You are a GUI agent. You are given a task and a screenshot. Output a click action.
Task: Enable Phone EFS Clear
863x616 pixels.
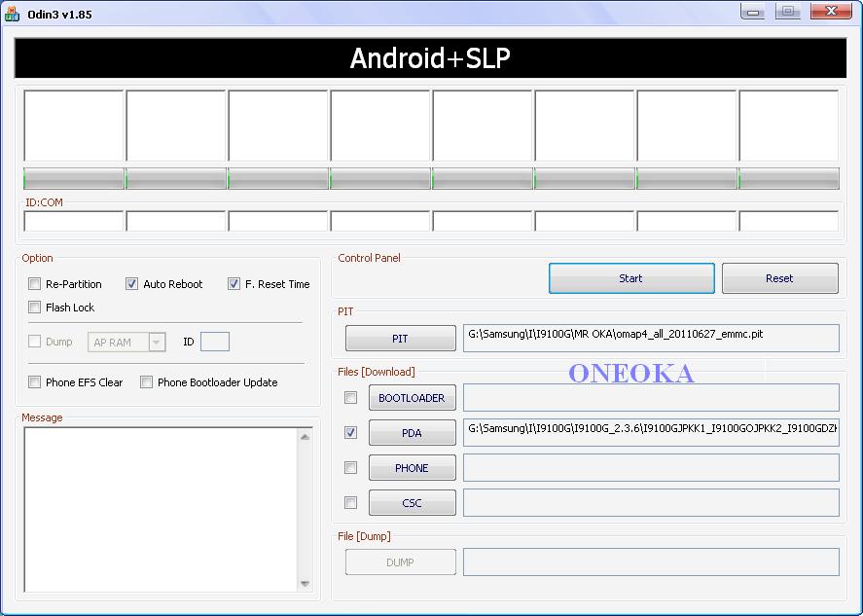tap(34, 382)
